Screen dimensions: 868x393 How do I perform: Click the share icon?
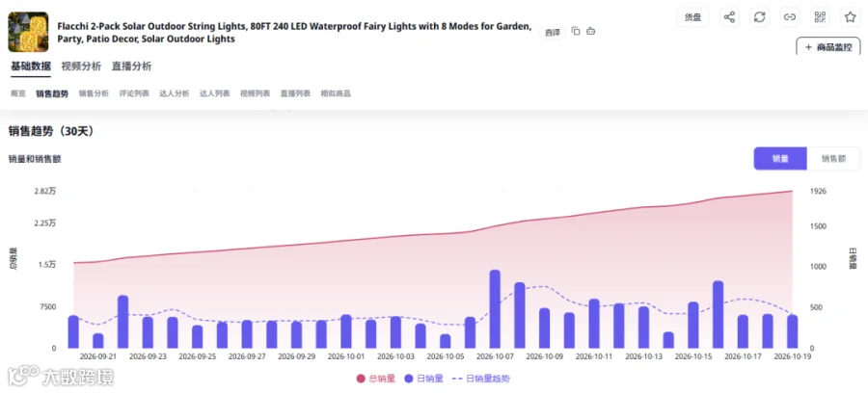(730, 17)
